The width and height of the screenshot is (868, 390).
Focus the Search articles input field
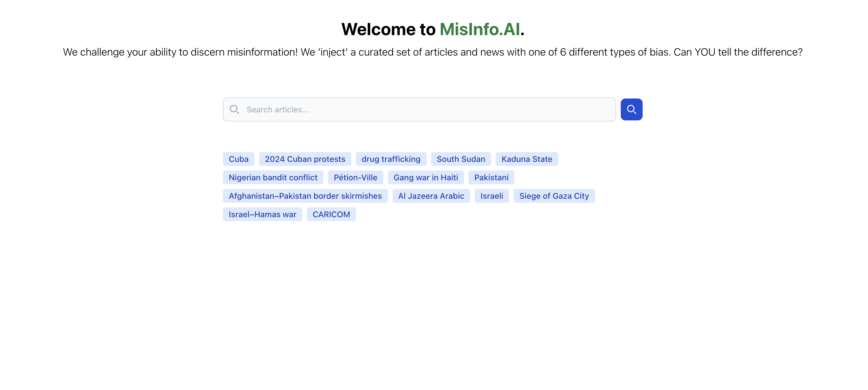tap(424, 109)
